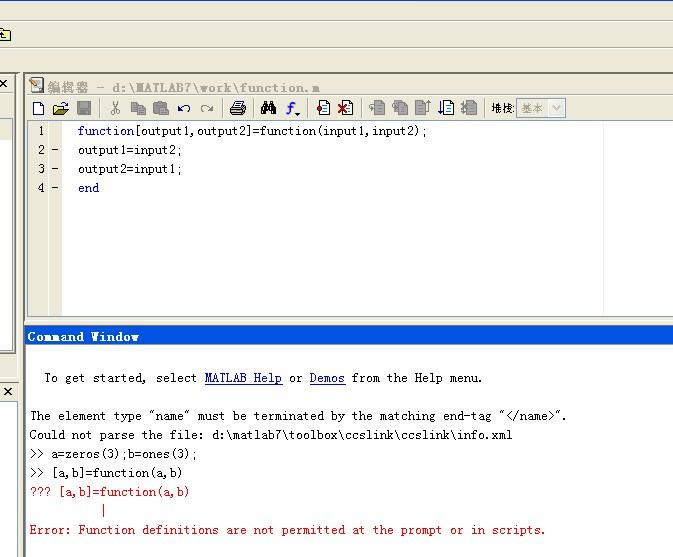
Task: Click the red '??? [a,b]=function(a,b)' line
Action: 109,492
